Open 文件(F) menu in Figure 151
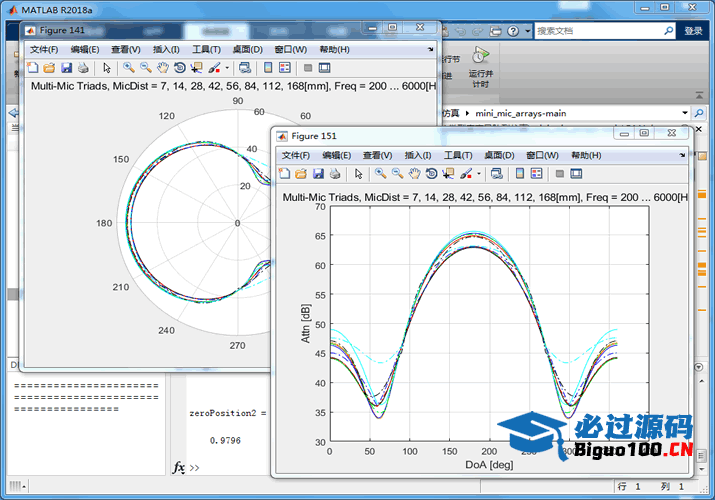715x500 pixels. (296, 155)
